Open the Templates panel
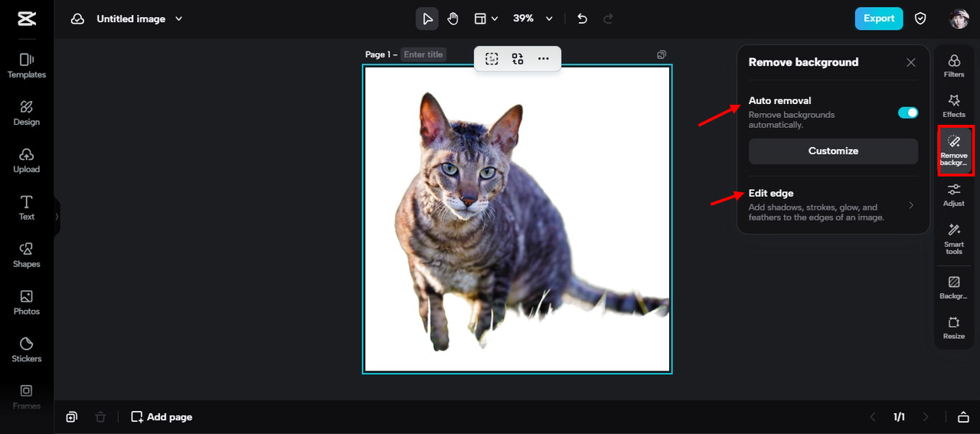The height and width of the screenshot is (434, 980). click(27, 66)
